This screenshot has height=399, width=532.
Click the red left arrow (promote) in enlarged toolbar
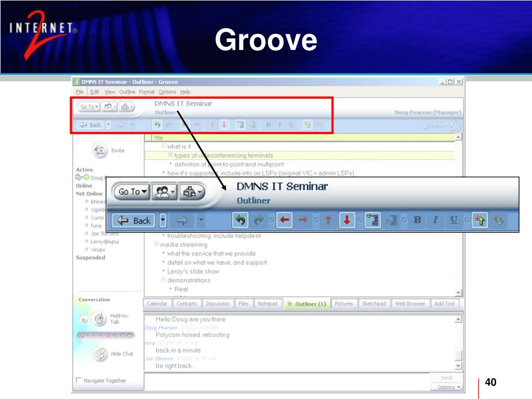(x=285, y=220)
